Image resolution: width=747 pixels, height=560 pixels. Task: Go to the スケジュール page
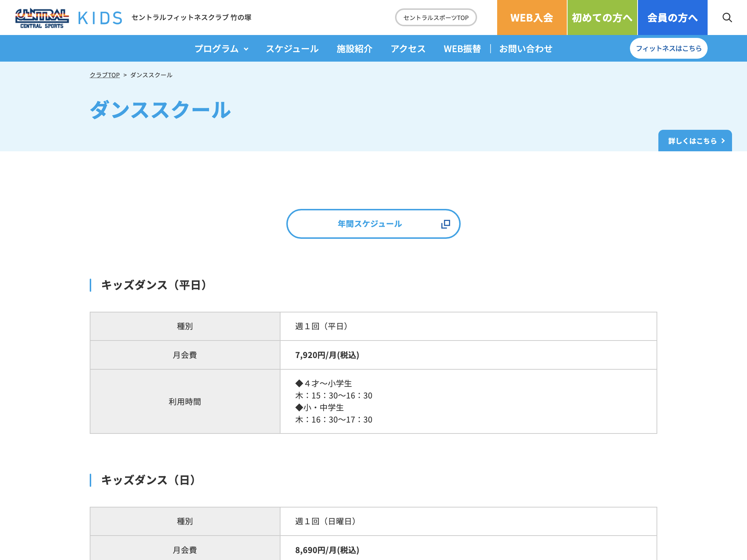click(292, 48)
